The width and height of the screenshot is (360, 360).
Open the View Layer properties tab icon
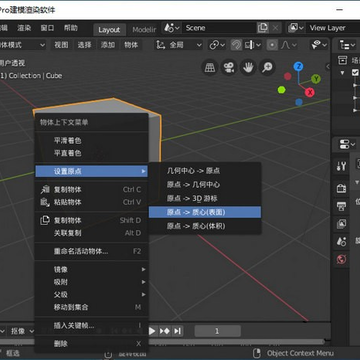tap(341, 224)
